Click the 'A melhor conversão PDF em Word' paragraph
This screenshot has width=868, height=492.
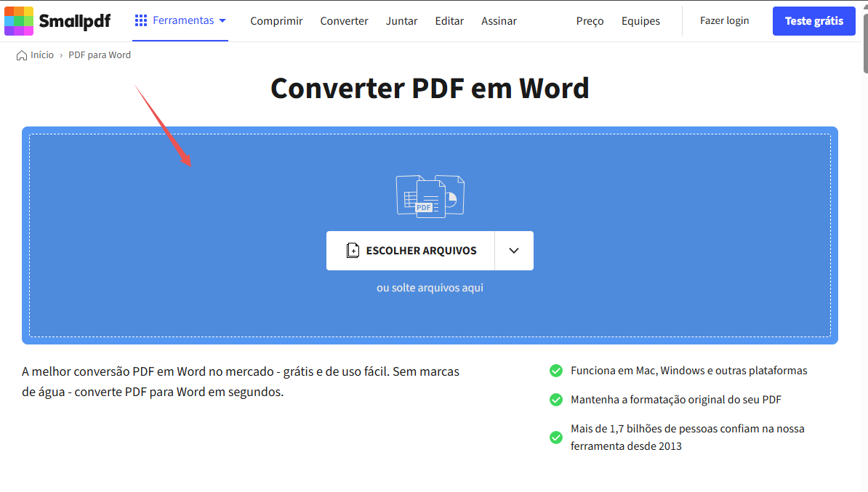[241, 382]
